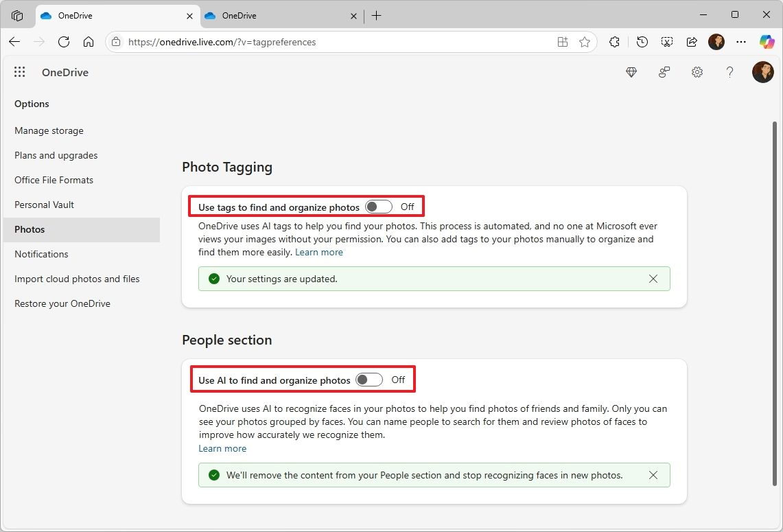Open browser history clock icon
The height and width of the screenshot is (532, 783).
[642, 42]
